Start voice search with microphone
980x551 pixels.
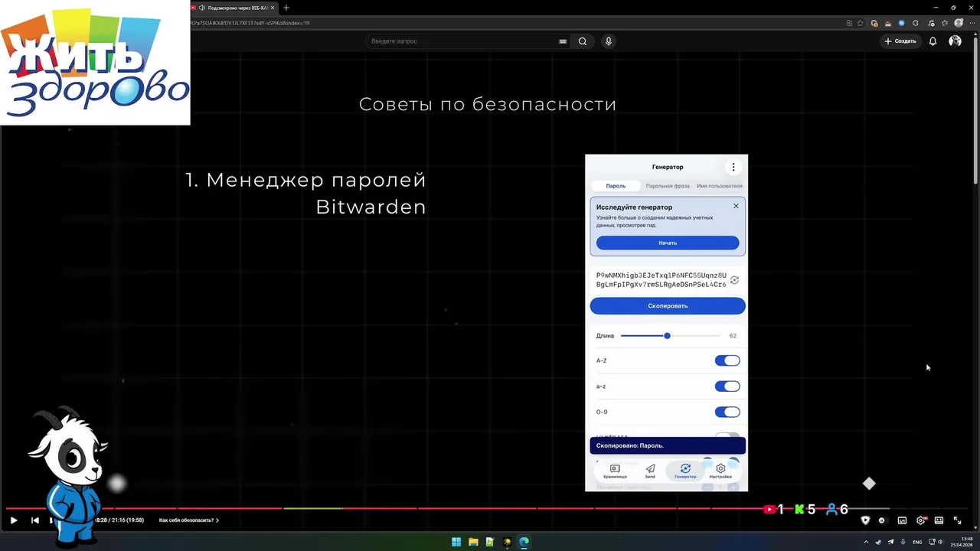click(609, 41)
